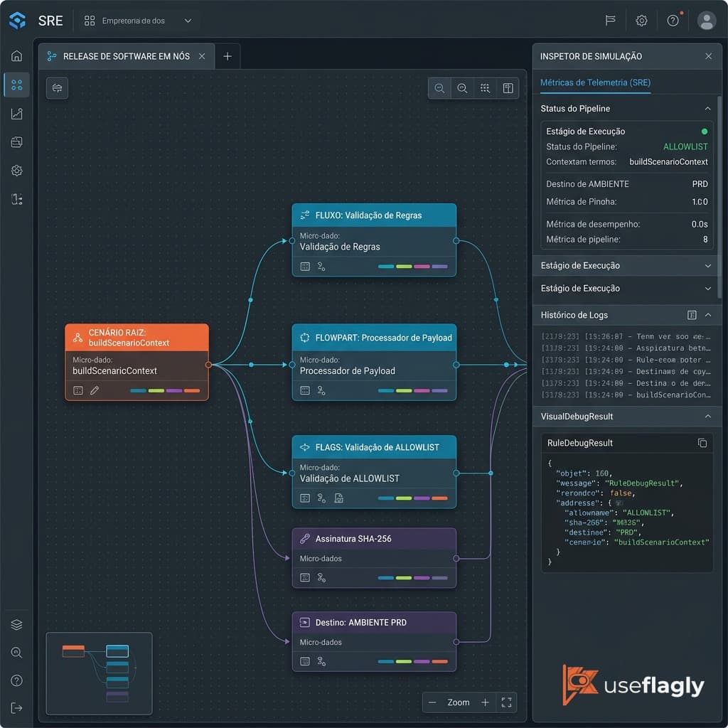Click the inspector panel vertical scrollbar
The width and height of the screenshot is (728, 728).
(719, 198)
